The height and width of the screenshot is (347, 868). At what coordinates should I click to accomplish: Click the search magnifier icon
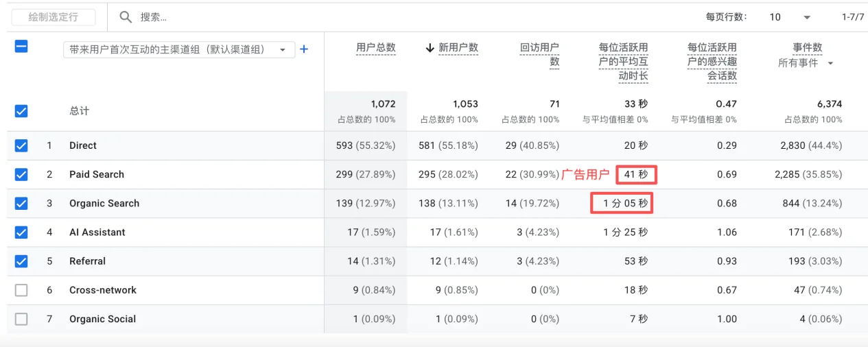click(125, 17)
